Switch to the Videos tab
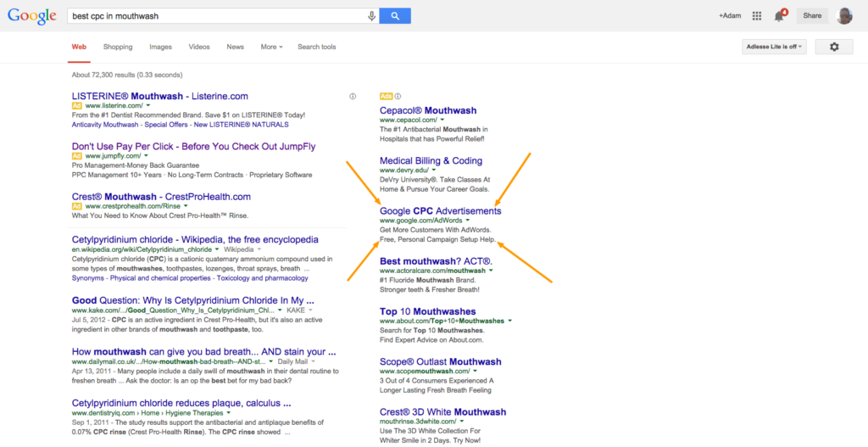 199,47
